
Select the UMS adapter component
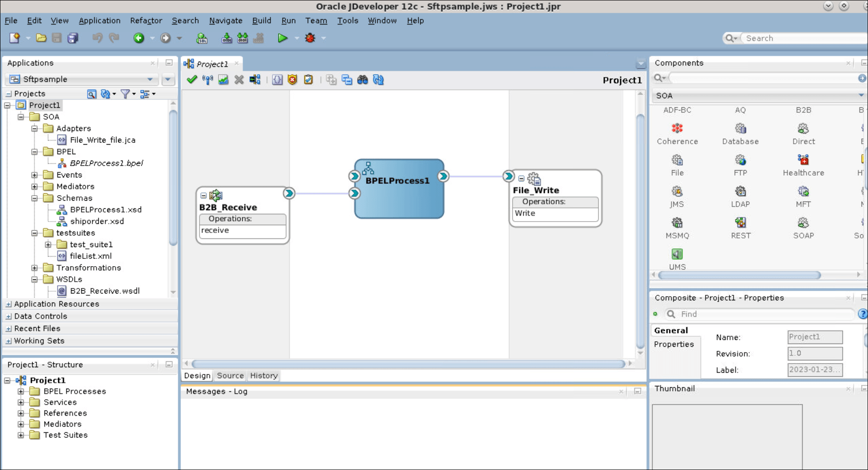coord(677,259)
